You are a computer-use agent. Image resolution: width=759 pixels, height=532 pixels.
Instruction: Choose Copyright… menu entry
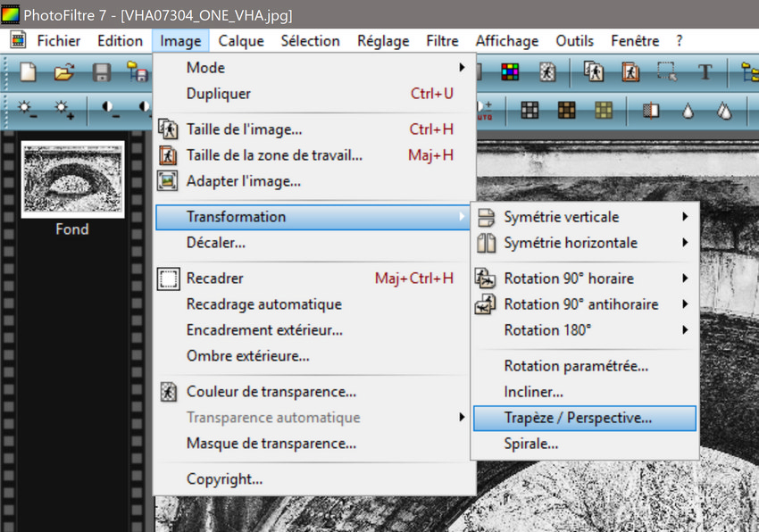click(313, 479)
